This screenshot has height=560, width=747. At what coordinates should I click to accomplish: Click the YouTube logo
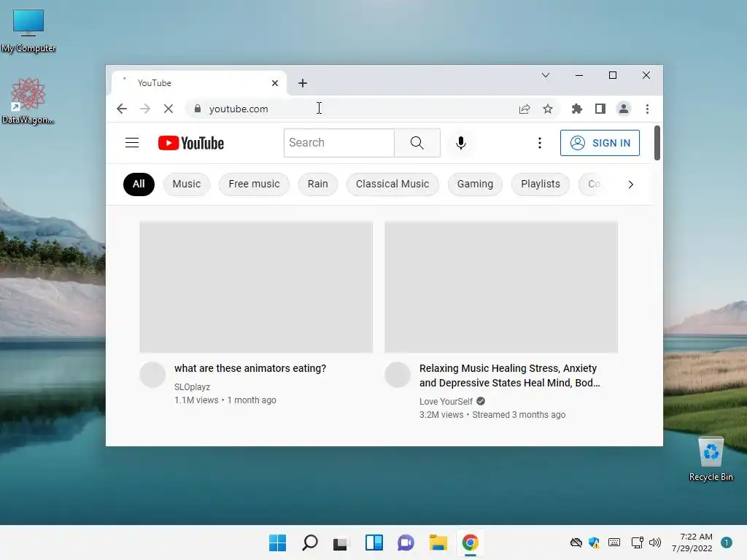click(191, 143)
